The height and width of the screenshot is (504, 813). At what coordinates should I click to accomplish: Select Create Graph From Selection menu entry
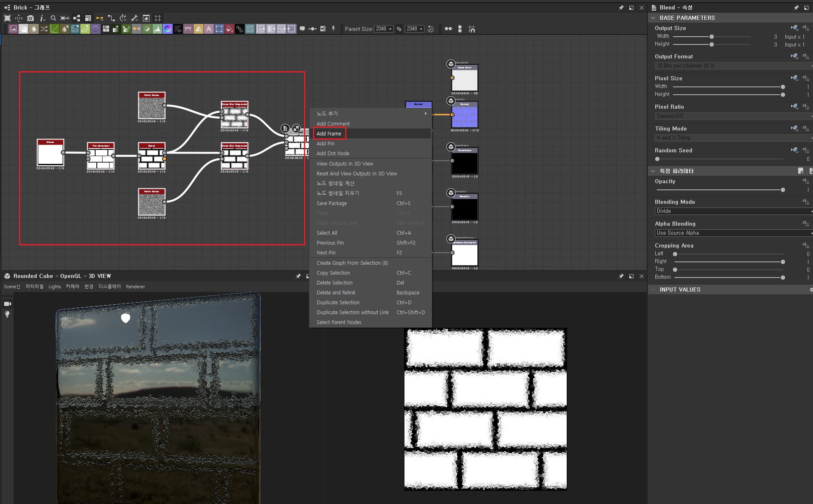point(352,263)
